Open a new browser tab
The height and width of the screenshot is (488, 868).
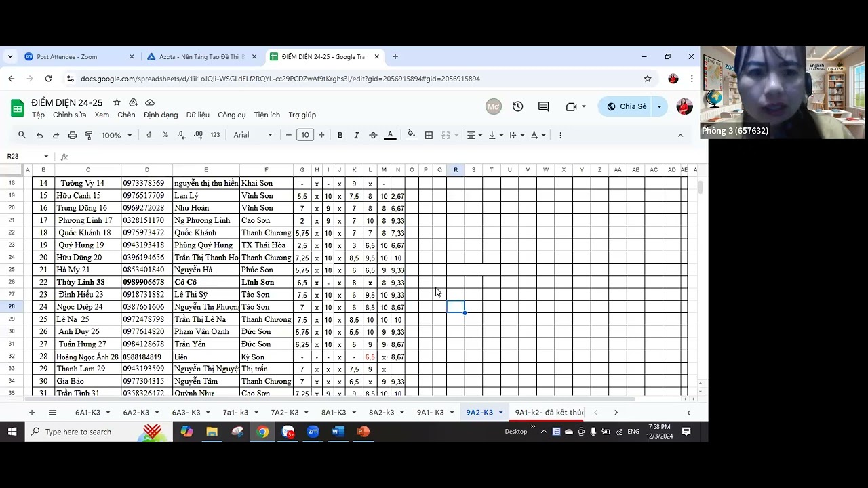click(x=395, y=57)
